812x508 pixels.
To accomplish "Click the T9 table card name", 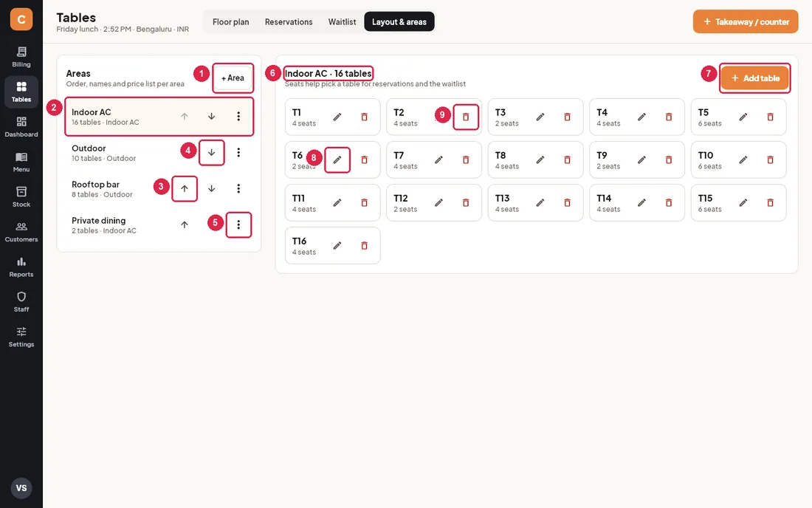I will tap(602, 155).
